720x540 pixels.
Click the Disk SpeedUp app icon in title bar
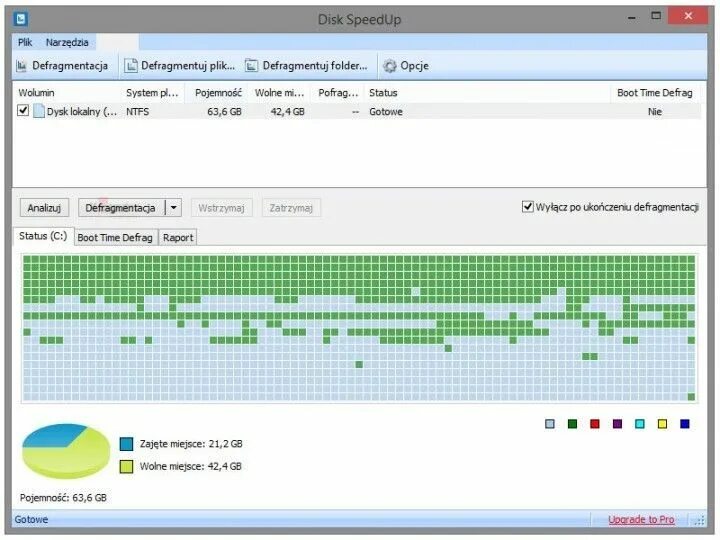[21, 19]
